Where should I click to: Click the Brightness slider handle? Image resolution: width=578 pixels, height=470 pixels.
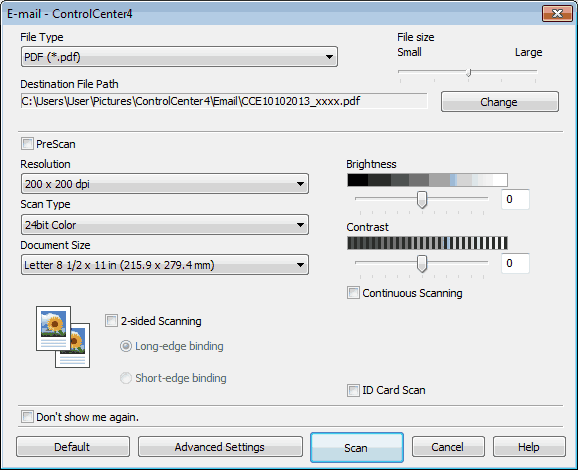pos(422,199)
